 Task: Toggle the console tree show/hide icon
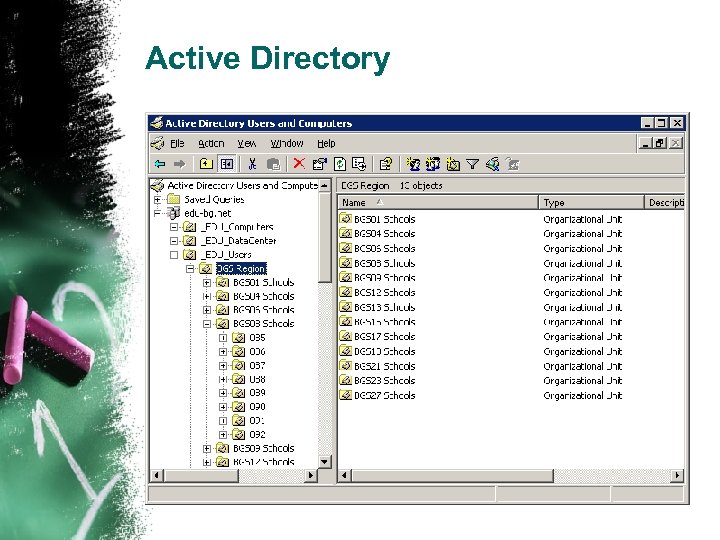coord(227,163)
